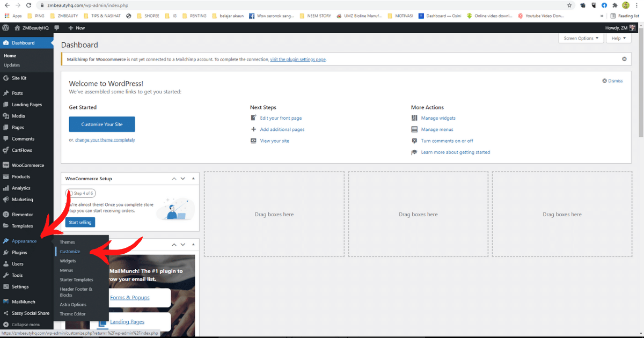Click the View your site icon

(254, 141)
